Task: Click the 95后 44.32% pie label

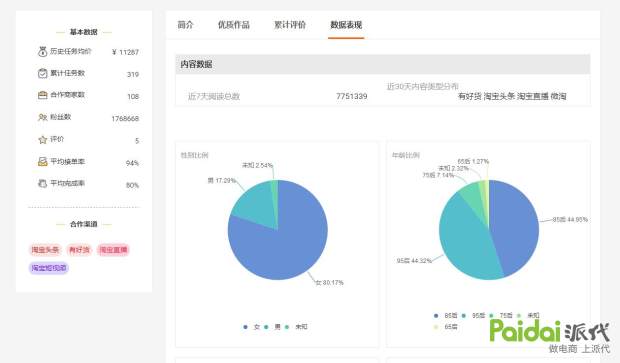Action: tap(414, 261)
